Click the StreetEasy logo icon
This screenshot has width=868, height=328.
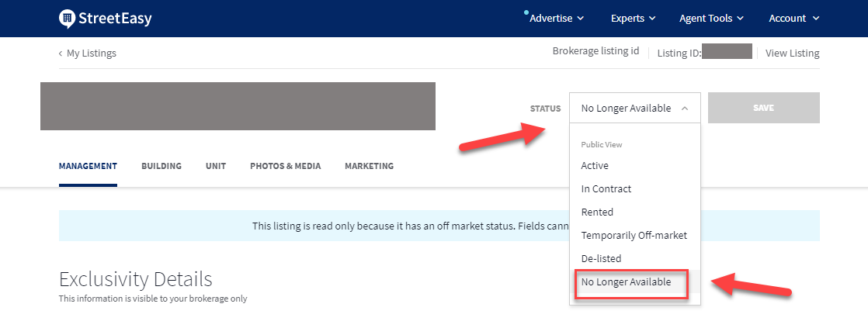pos(68,19)
